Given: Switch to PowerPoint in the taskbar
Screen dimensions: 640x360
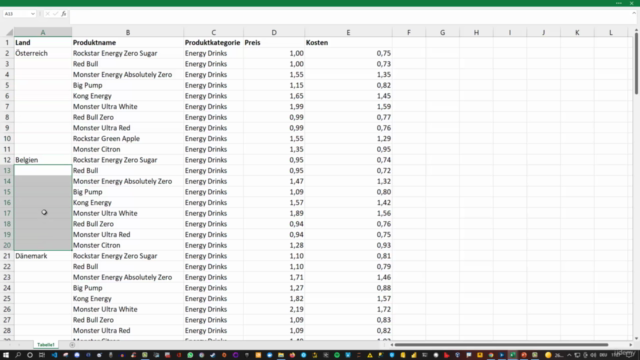Looking at the screenshot, I should pos(524,355).
